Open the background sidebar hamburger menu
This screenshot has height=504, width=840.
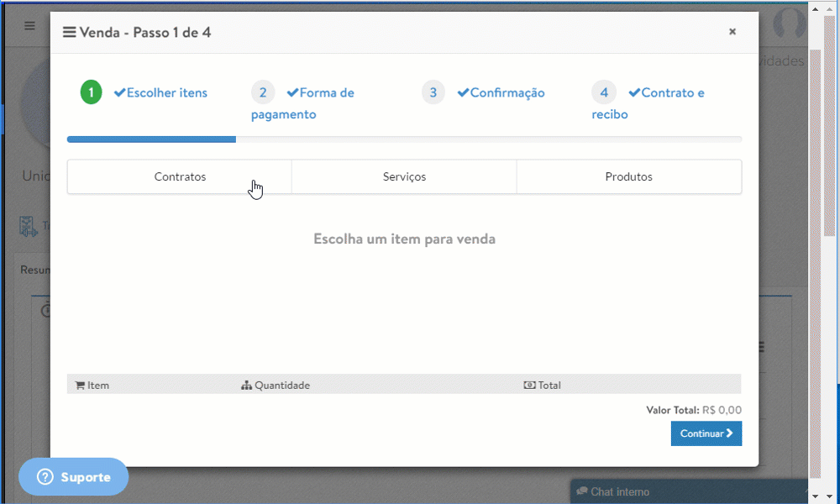[x=29, y=26]
